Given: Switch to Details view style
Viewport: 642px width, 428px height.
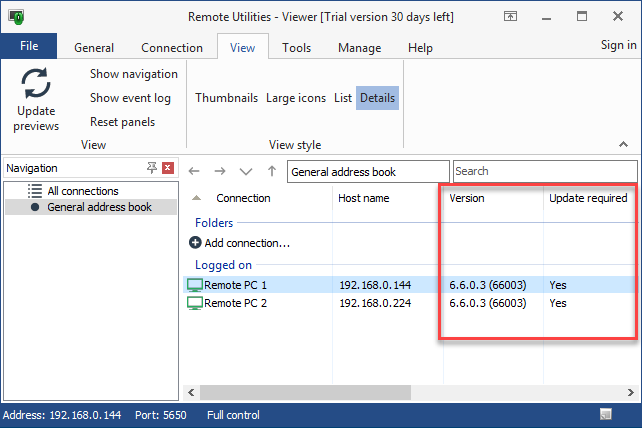Looking at the screenshot, I should [377, 98].
